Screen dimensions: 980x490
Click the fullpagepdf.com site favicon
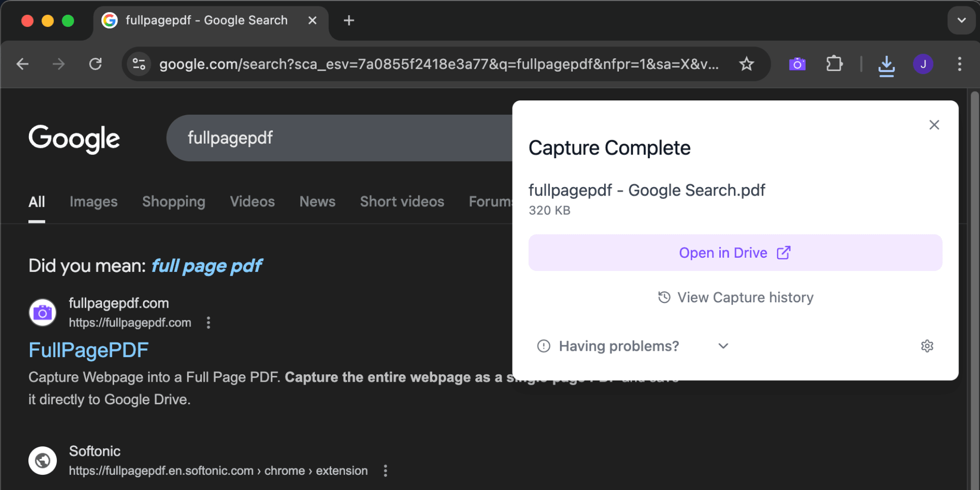pos(43,313)
